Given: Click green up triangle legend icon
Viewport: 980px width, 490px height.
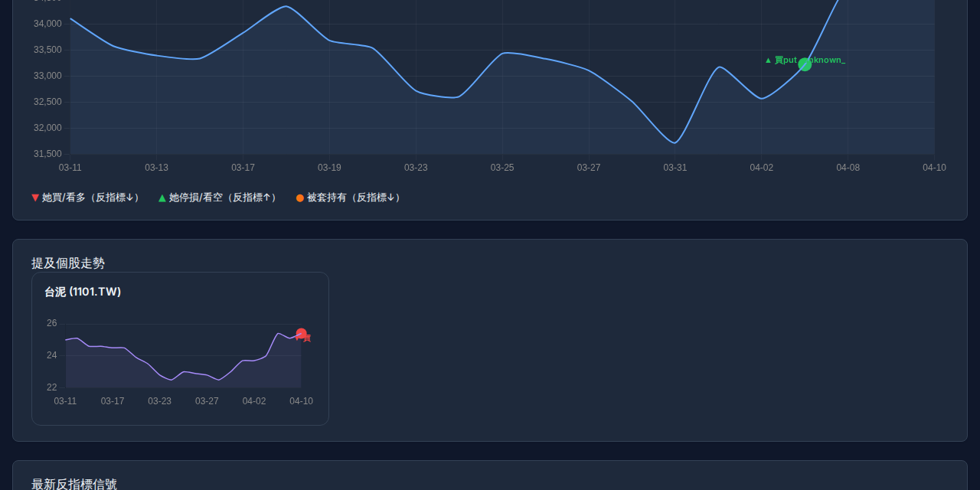Looking at the screenshot, I should click(162, 198).
